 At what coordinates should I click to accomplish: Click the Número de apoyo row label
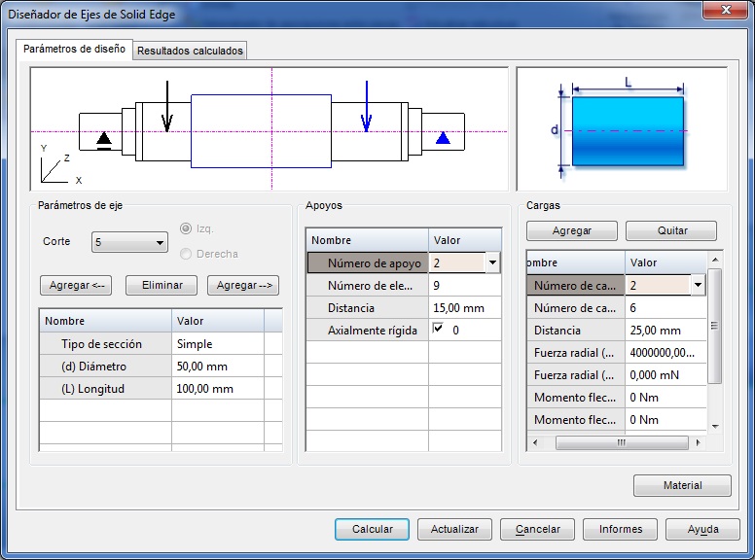pyautogui.click(x=368, y=263)
